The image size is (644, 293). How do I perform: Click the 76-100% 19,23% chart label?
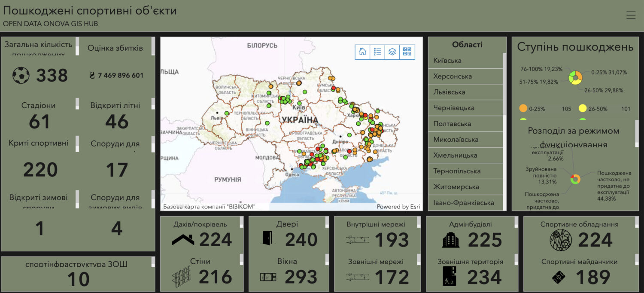[x=541, y=68]
